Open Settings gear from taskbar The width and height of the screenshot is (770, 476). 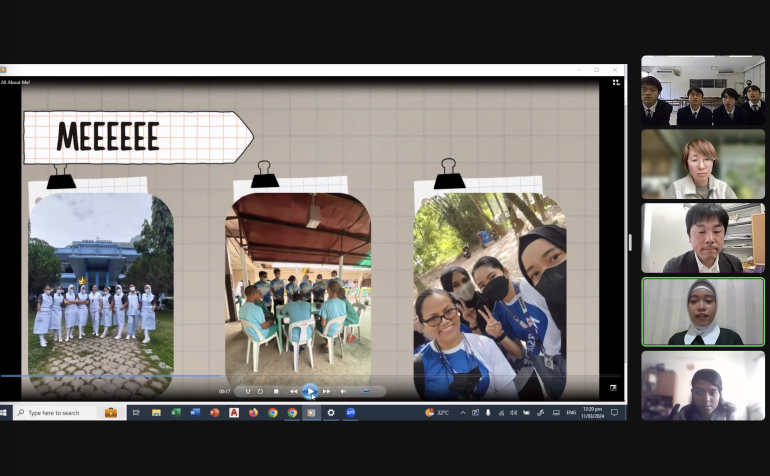click(331, 413)
